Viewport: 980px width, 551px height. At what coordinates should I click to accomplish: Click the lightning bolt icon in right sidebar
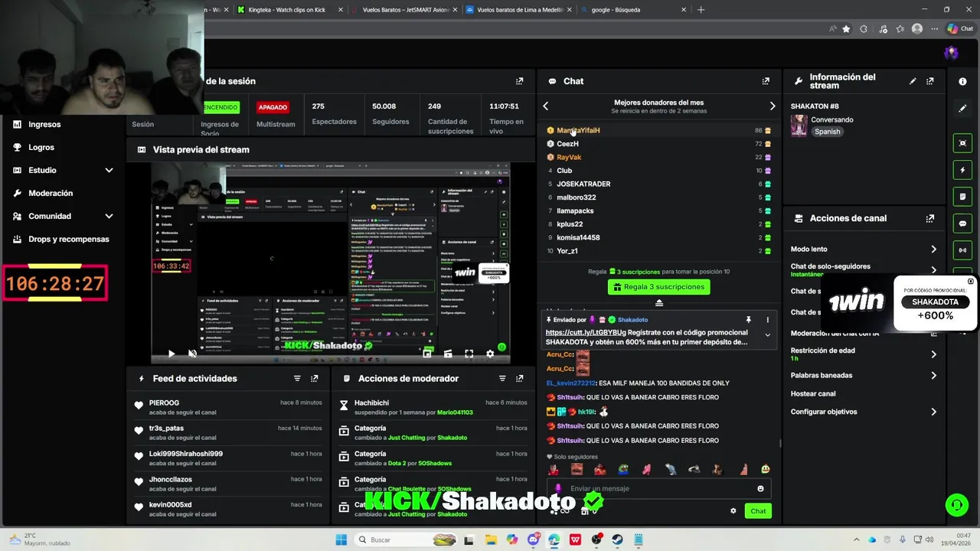click(x=962, y=170)
